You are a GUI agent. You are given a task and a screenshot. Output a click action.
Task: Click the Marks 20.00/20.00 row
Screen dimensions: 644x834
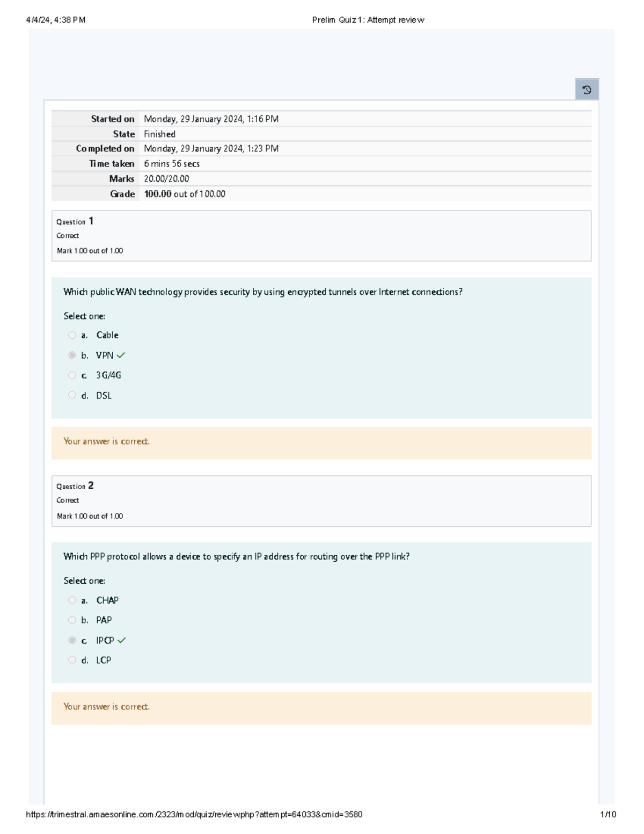point(166,179)
